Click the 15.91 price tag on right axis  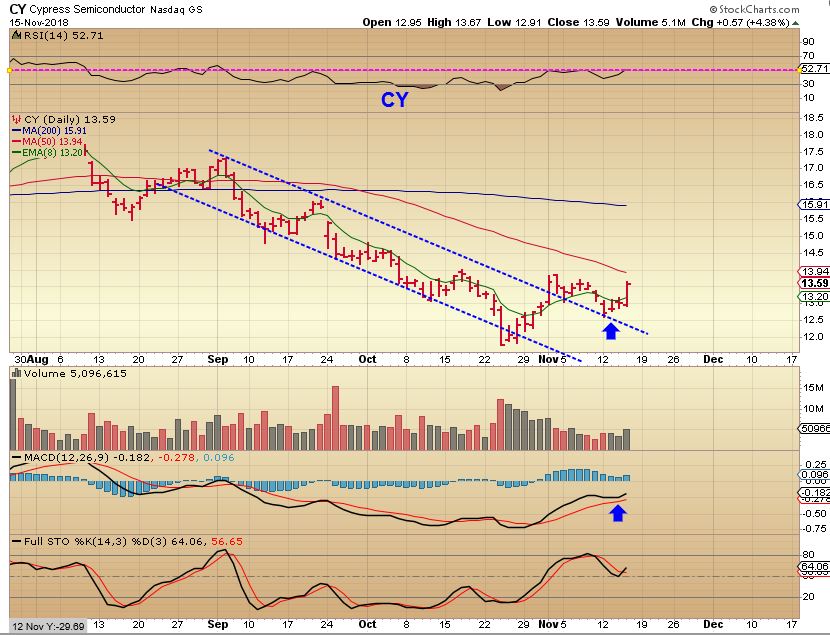click(x=814, y=204)
